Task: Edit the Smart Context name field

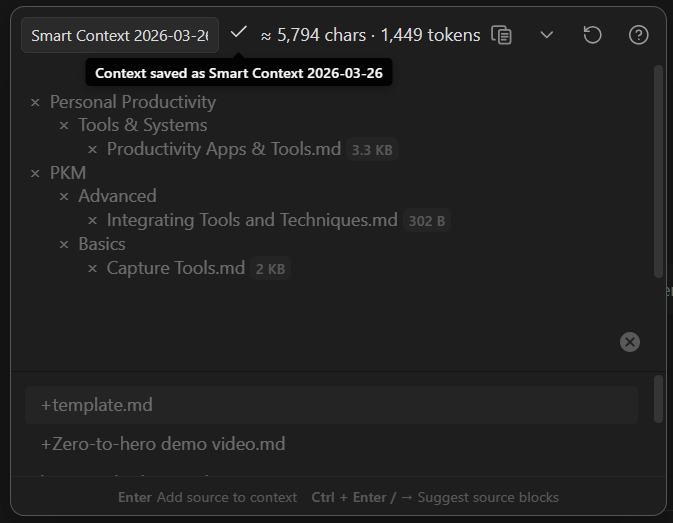Action: (x=120, y=35)
